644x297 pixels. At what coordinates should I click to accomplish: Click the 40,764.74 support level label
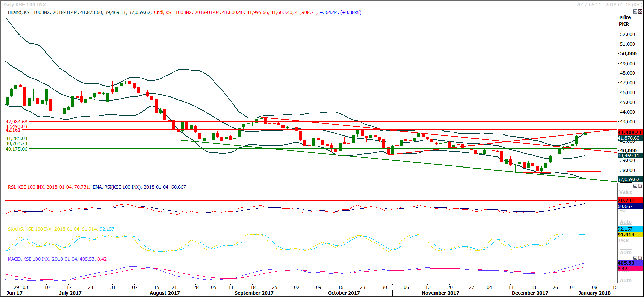click(x=16, y=143)
